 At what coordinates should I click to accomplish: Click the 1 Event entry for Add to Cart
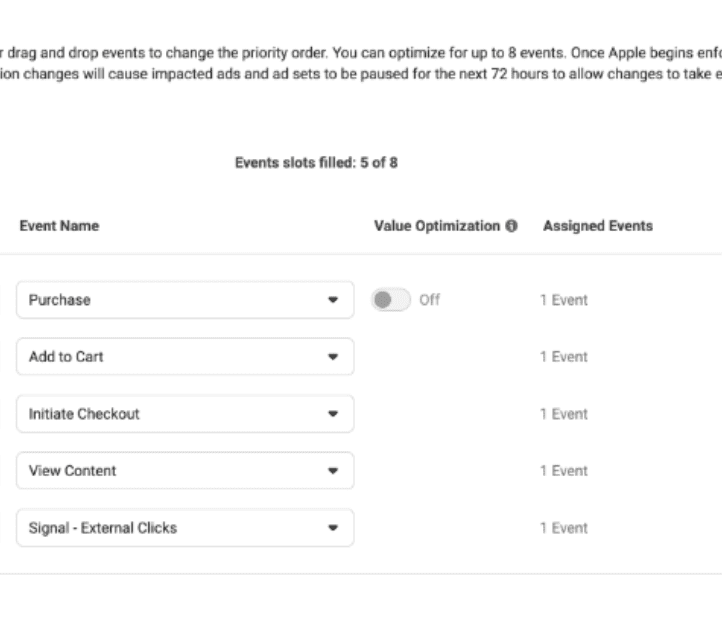pos(564,357)
